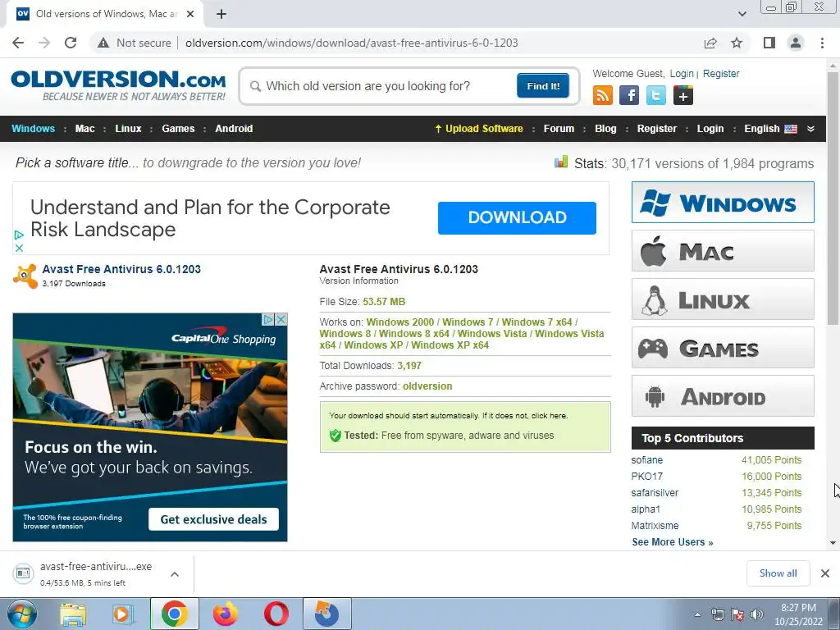840x630 pixels.
Task: Open Opera from the taskbar
Action: click(276, 614)
